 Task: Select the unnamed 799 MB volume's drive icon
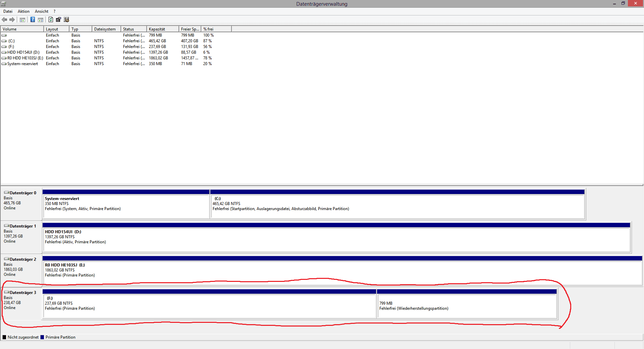pyautogui.click(x=4, y=35)
